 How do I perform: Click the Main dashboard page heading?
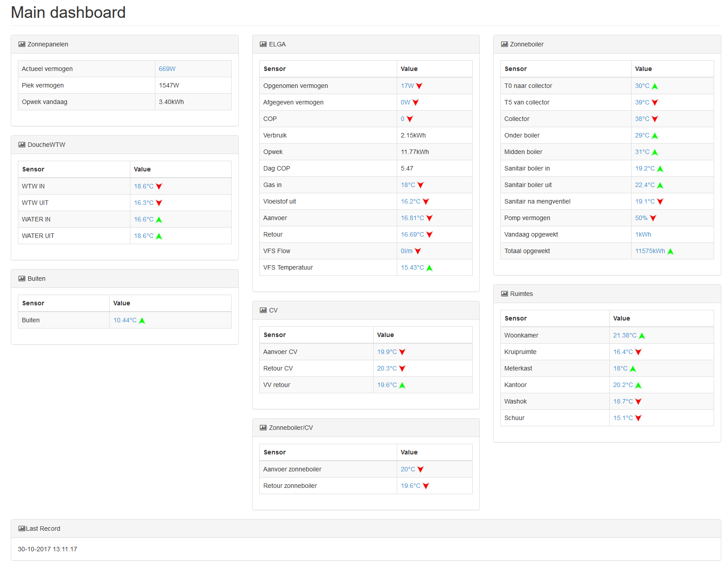(x=68, y=12)
